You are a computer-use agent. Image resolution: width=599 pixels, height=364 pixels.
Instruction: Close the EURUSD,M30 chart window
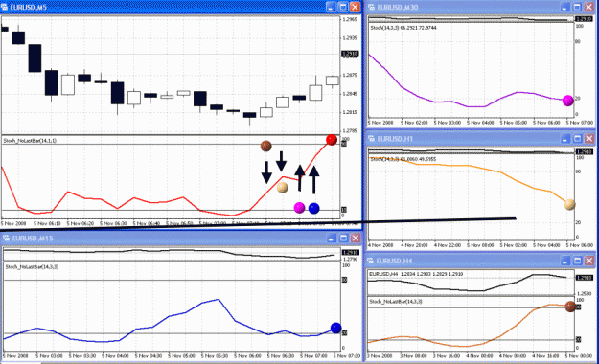(x=589, y=7)
